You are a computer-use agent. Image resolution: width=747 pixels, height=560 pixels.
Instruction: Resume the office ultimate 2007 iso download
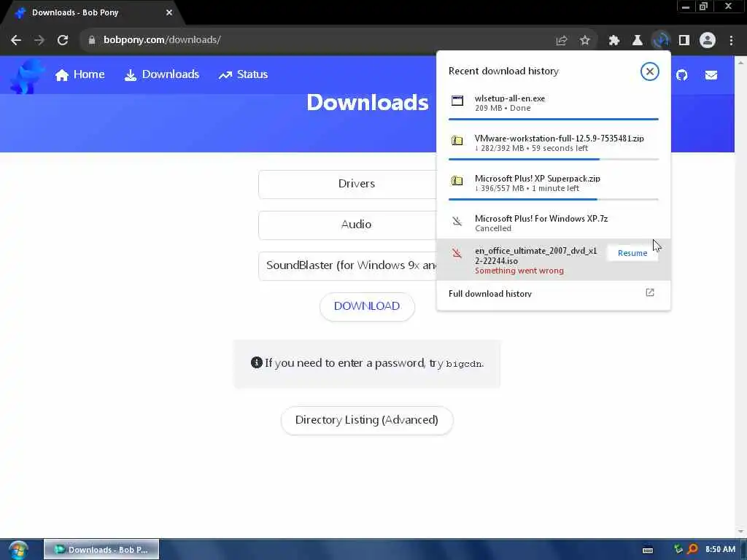pyautogui.click(x=632, y=253)
